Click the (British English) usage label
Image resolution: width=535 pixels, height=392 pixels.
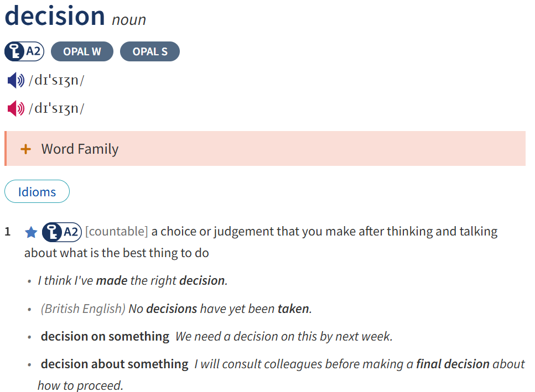[83, 309]
